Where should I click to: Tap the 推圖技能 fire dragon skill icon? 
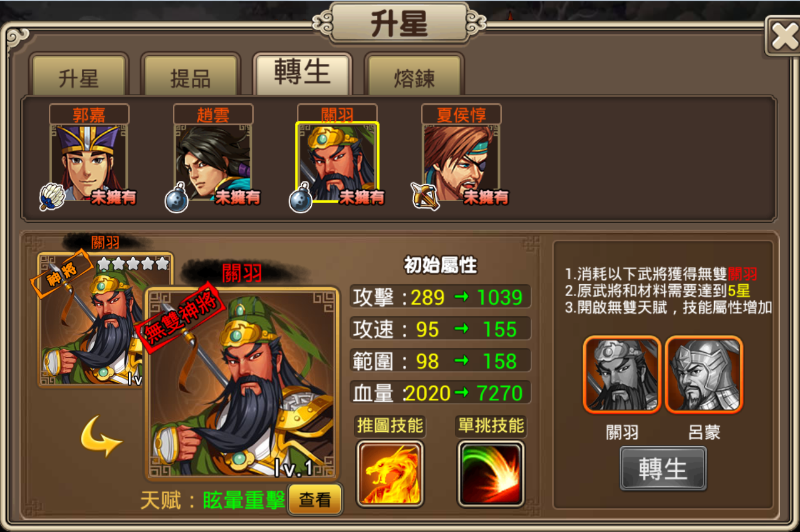pyautogui.click(x=390, y=473)
